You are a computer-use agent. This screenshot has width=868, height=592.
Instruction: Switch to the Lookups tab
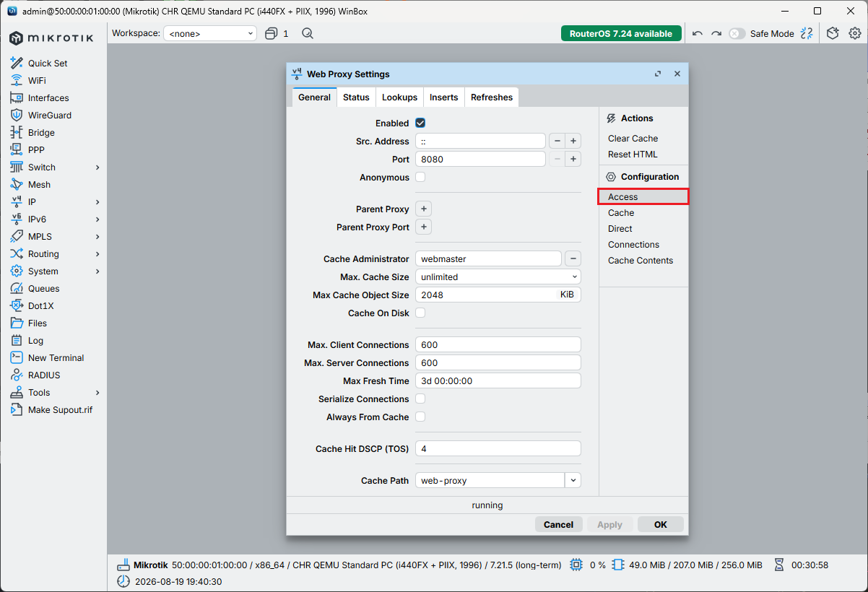click(399, 97)
